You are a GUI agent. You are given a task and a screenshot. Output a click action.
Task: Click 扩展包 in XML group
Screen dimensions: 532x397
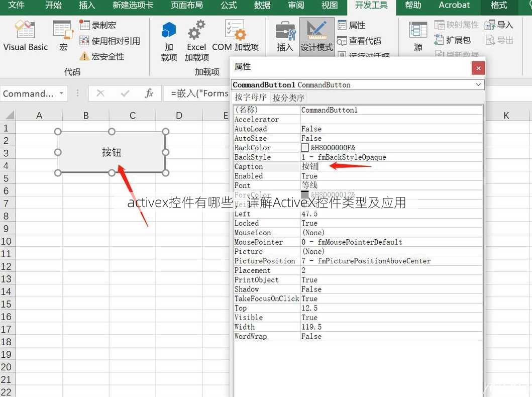click(x=453, y=40)
